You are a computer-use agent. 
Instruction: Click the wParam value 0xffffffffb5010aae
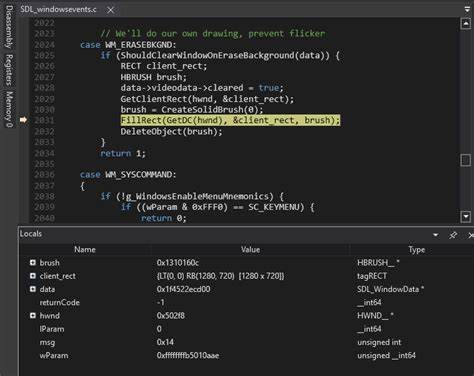coord(188,356)
